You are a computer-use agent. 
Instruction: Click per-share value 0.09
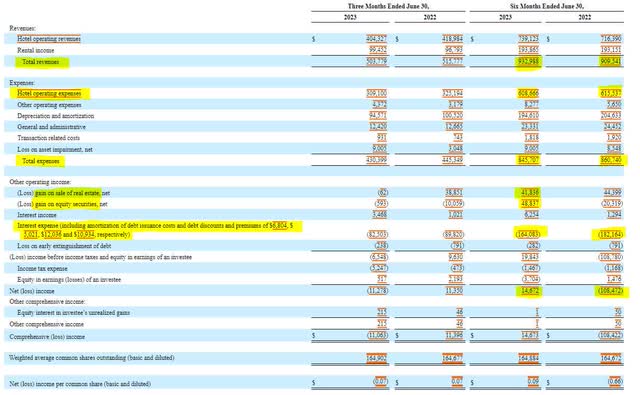click(x=533, y=382)
